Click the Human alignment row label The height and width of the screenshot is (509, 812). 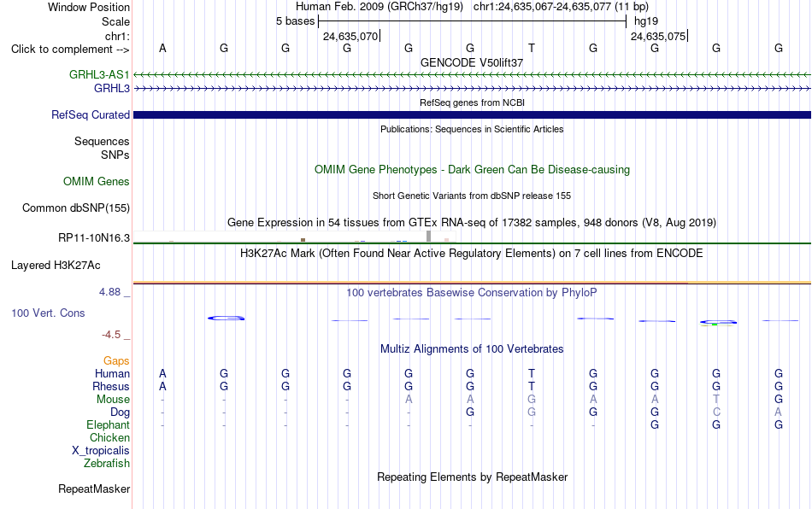112,373
